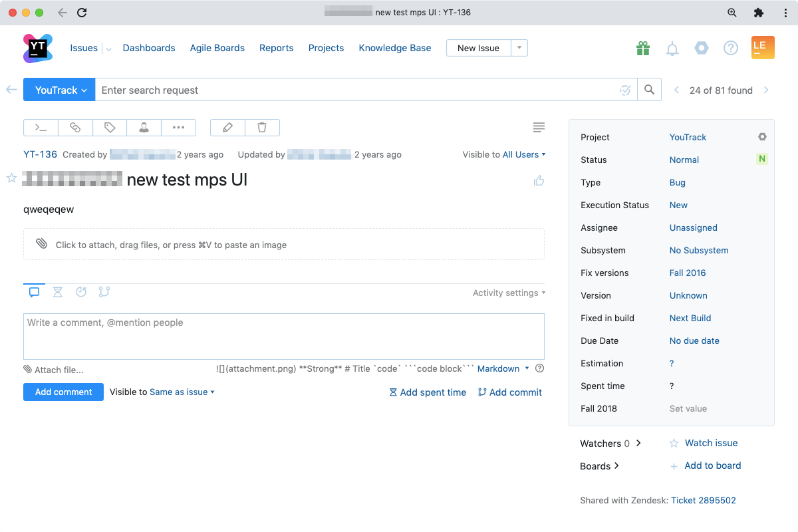Toggle thumbs up vote on issue
The width and height of the screenshot is (798, 532).
click(x=539, y=180)
